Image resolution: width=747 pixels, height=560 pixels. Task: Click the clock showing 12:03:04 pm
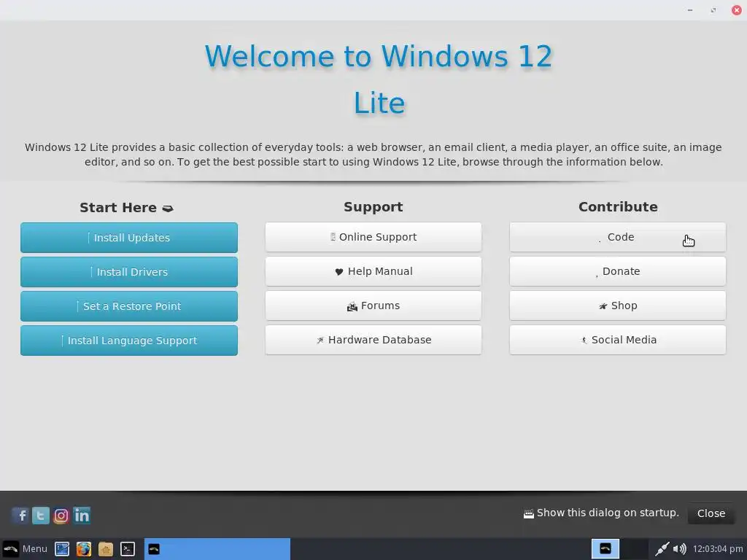pyautogui.click(x=718, y=549)
